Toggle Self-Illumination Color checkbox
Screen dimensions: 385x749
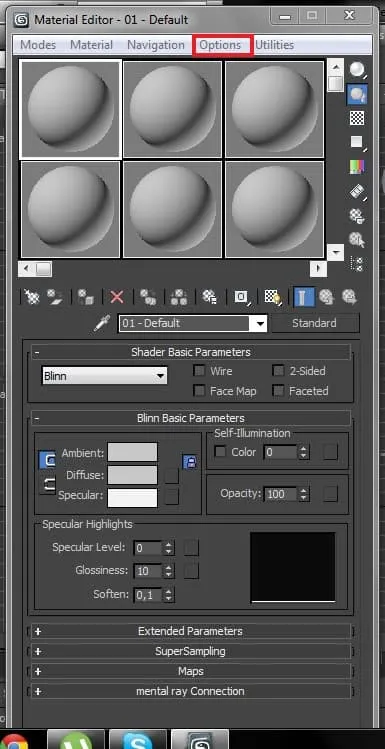pos(220,452)
